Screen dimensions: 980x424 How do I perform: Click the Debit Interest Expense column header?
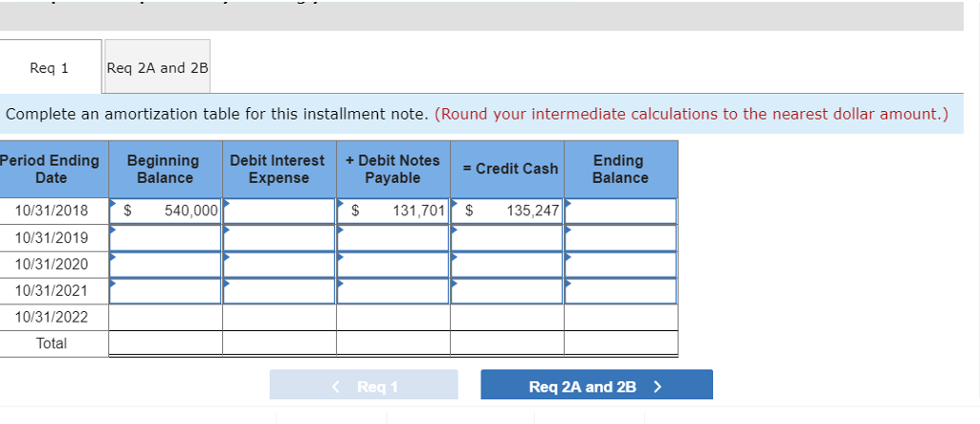point(278,168)
